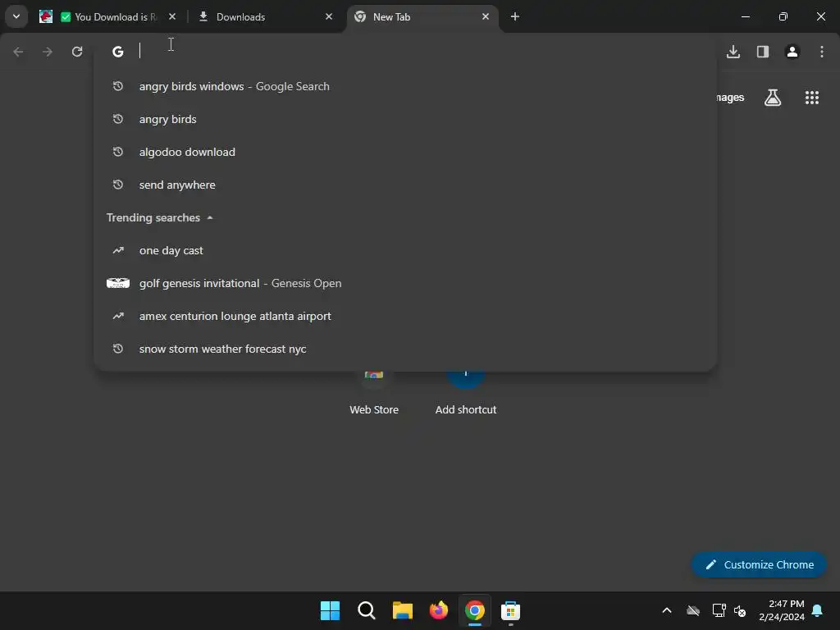
Task: Open the Windows Start menu
Action: 330,610
